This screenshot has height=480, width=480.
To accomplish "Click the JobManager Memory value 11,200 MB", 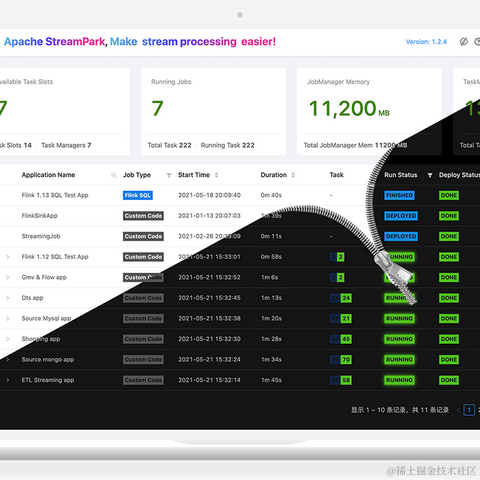I will coord(349,109).
